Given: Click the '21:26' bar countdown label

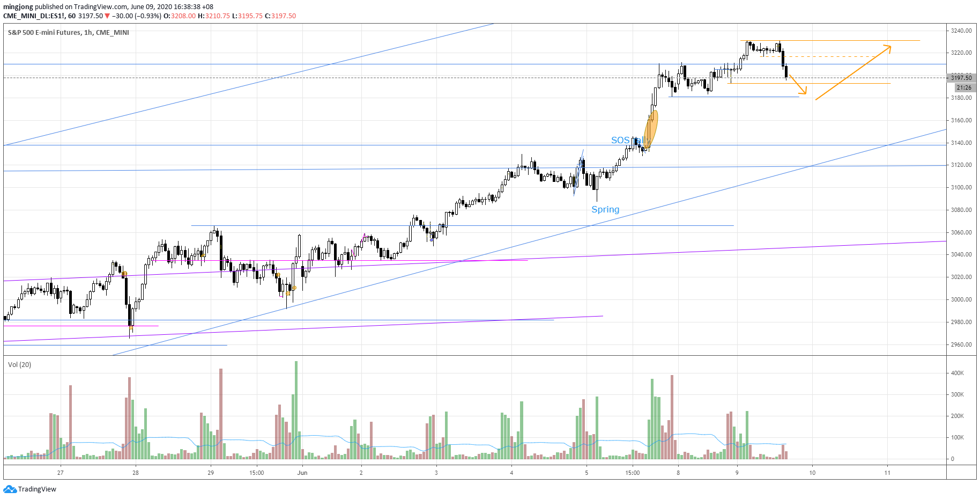Looking at the screenshot, I should tap(964, 87).
